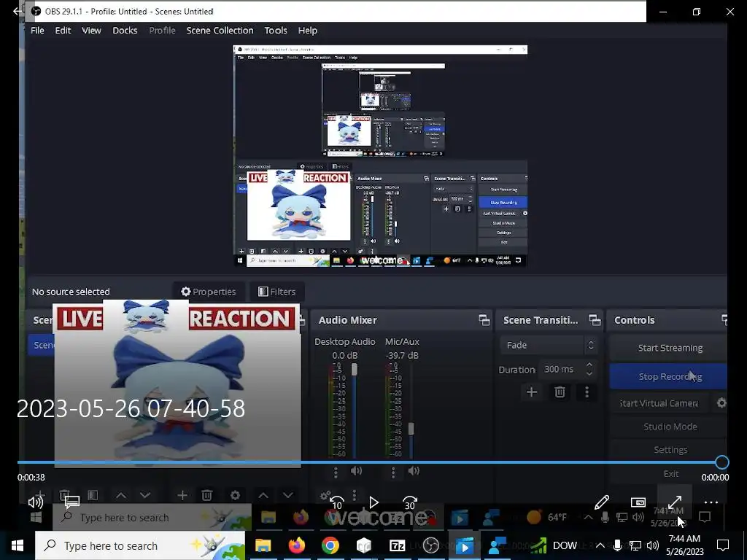Launch Firefox from the bottom taskbar

[x=296, y=545]
